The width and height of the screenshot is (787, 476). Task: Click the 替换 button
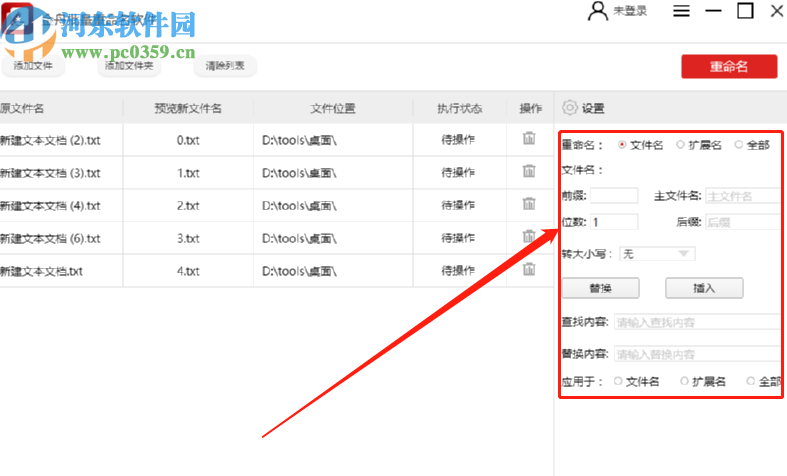pos(600,288)
